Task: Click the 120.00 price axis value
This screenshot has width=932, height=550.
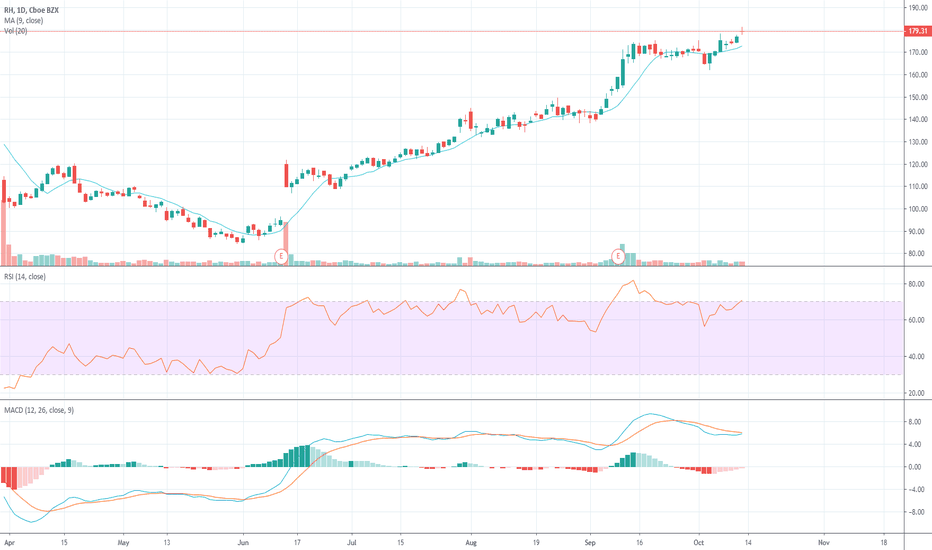Action: coord(918,165)
